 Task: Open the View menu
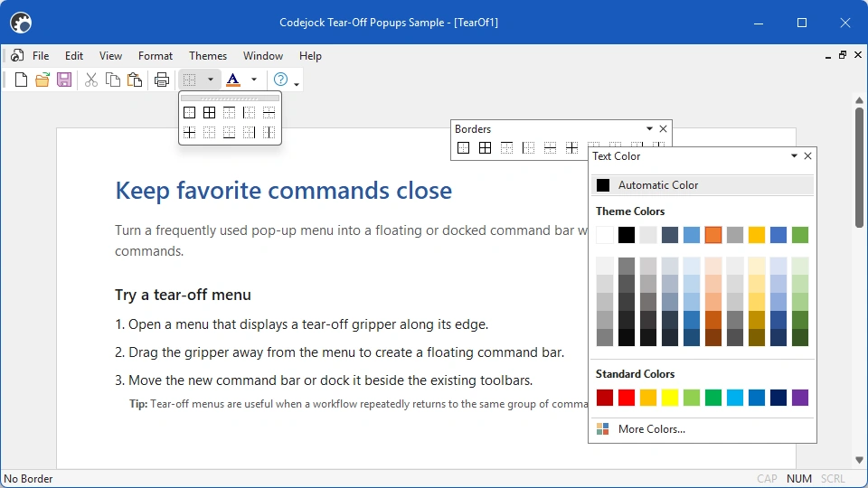[x=110, y=56]
